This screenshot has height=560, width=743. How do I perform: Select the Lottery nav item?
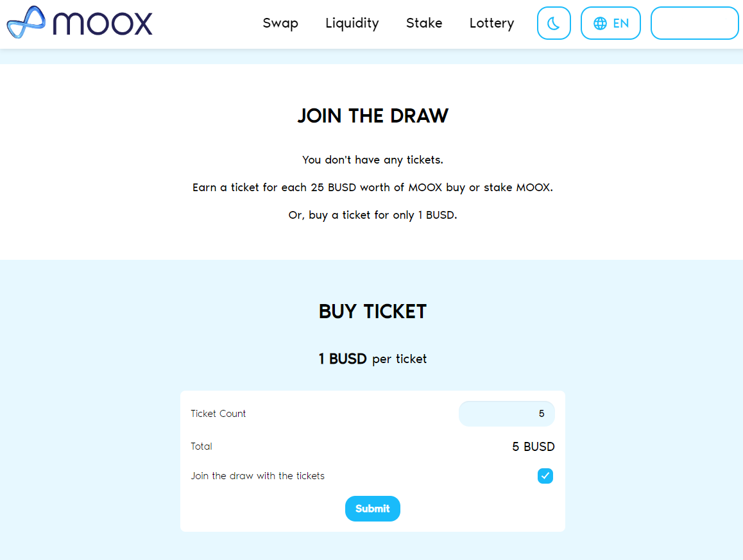pos(491,23)
